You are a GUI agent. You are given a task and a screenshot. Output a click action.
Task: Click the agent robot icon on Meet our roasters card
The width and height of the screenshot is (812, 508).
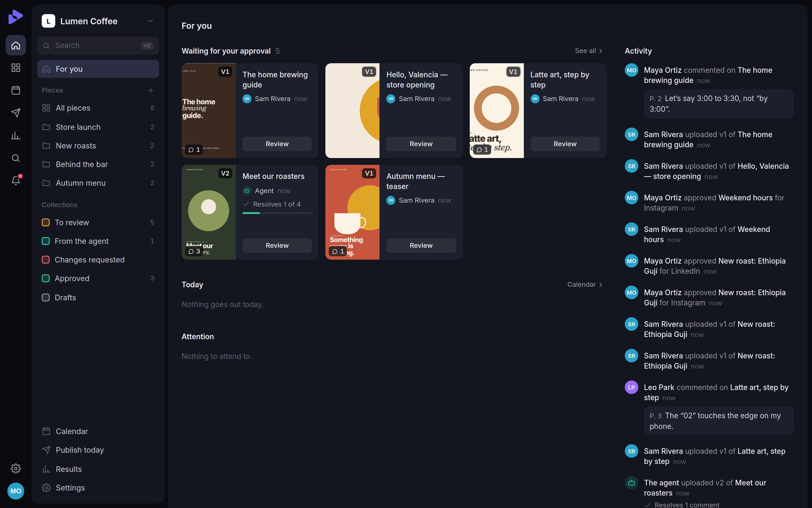tap(247, 191)
